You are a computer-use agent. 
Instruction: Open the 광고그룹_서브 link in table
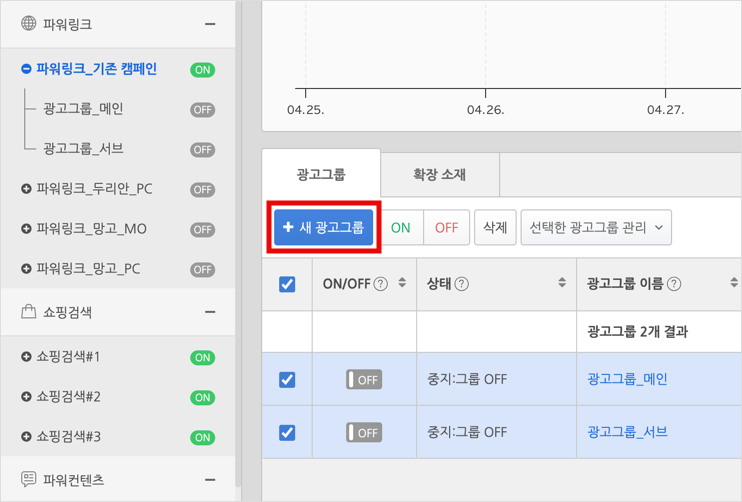(627, 432)
